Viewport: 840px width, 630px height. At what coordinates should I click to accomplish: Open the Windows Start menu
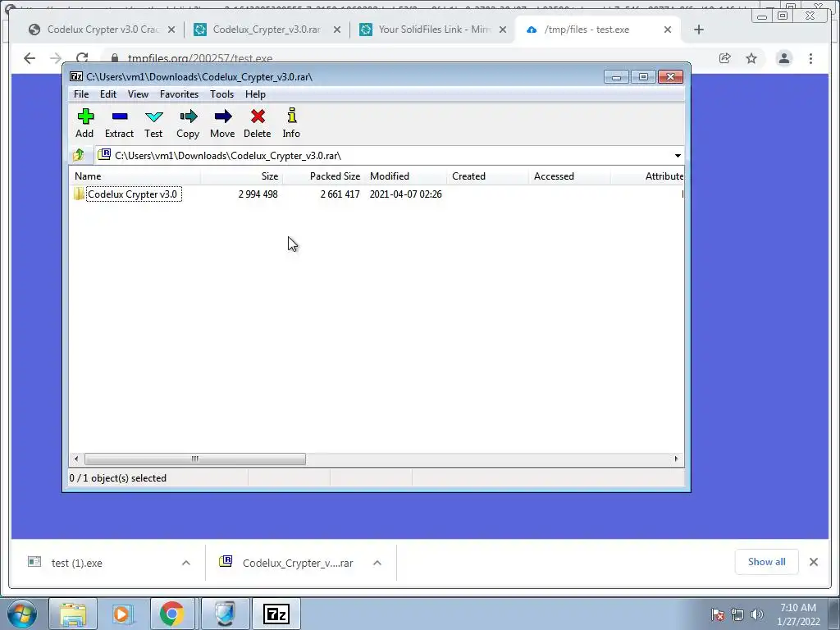coord(22,614)
